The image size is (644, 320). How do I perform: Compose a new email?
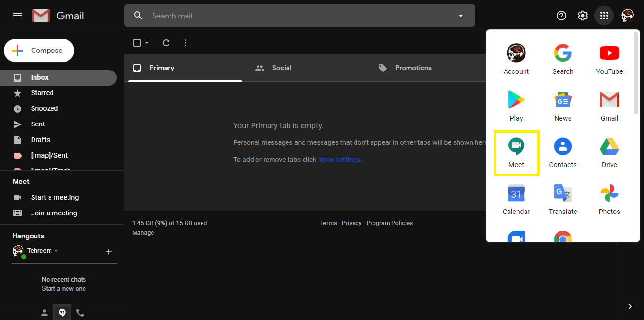(39, 51)
